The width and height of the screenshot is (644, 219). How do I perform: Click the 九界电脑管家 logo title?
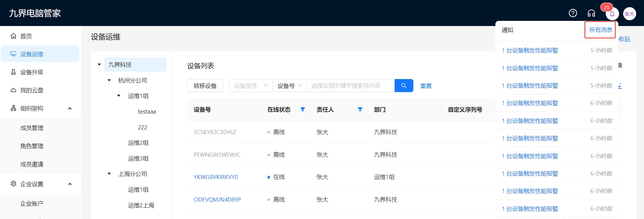pyautogui.click(x=35, y=13)
